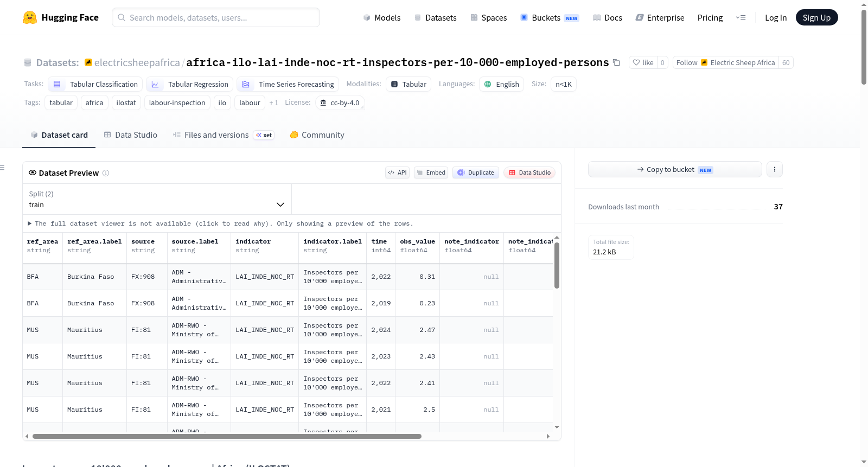Image resolution: width=868 pixels, height=467 pixels.
Task: Click the labour tag
Action: point(250,103)
